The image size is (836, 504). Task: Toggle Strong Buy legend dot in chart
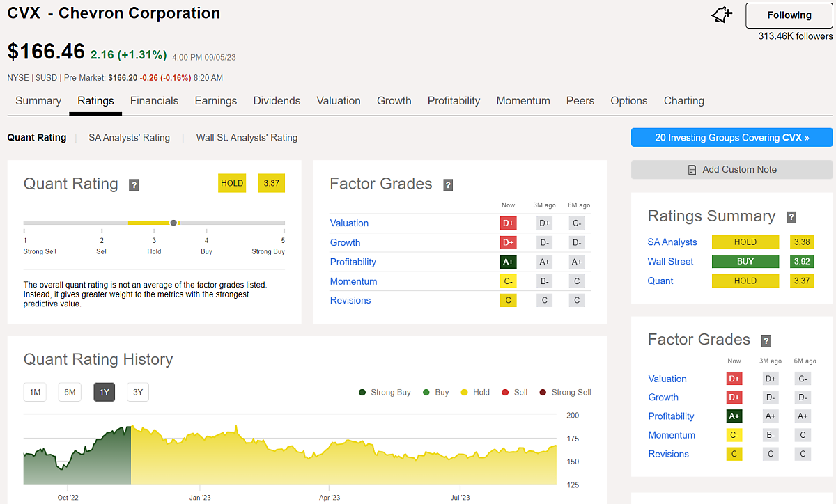click(x=362, y=393)
